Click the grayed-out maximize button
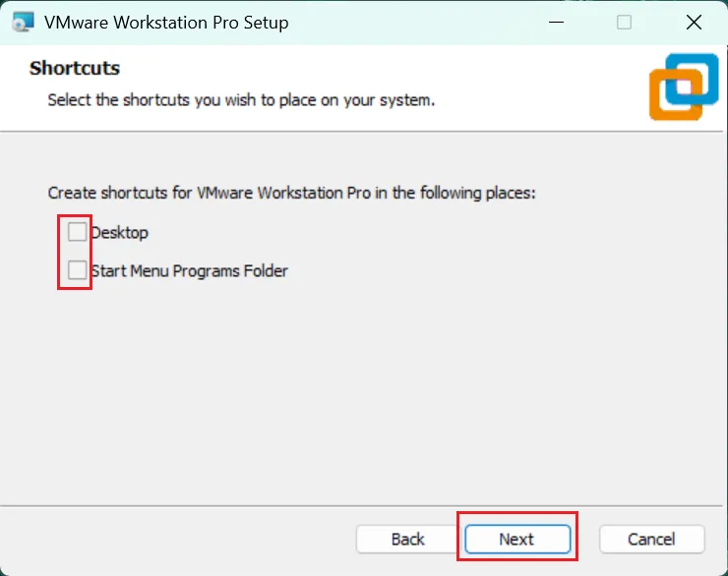Viewport: 728px width, 576px height. coord(624,22)
